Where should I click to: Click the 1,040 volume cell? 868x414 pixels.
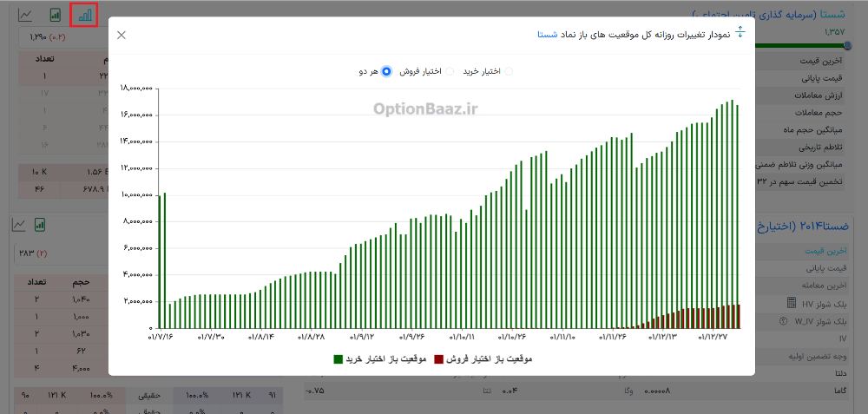pos(82,299)
